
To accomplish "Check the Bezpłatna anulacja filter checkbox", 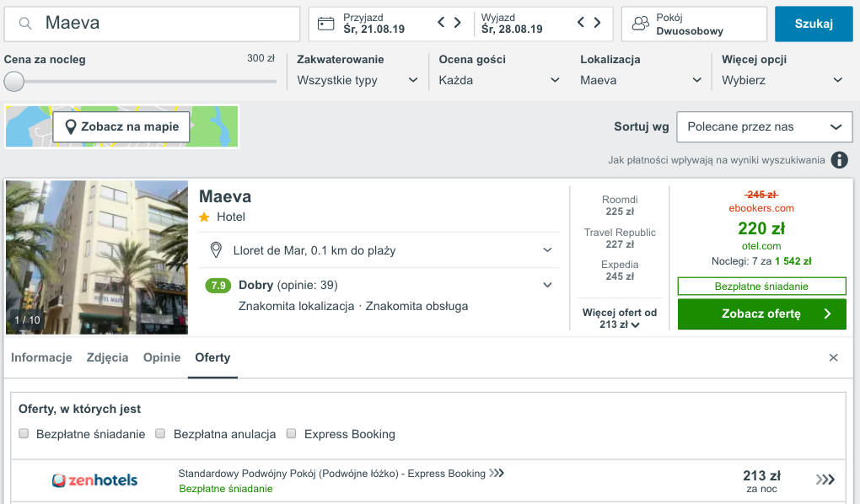I will pos(160,433).
